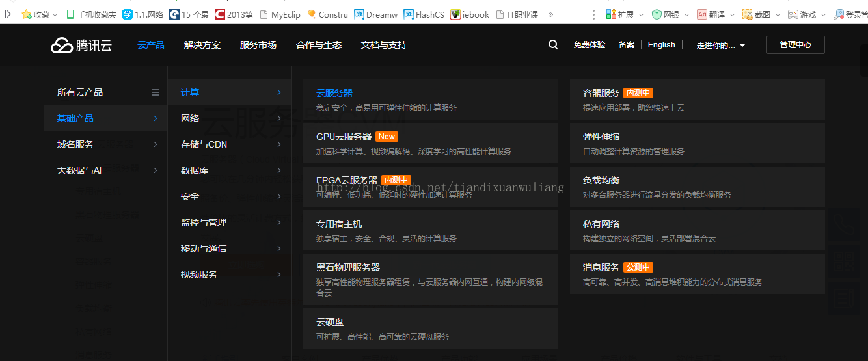Open FPGA云服务器 product link
This screenshot has width=868, height=361.
tap(431, 187)
